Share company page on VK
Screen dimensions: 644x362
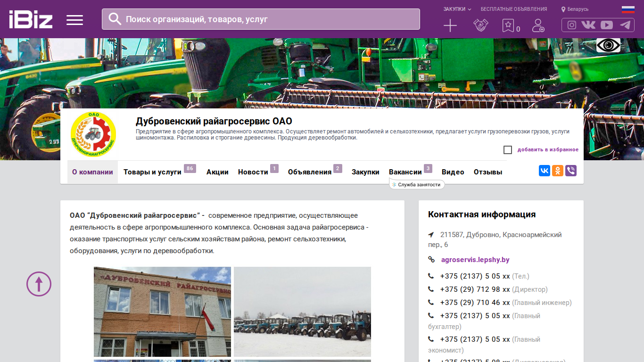[x=545, y=171]
